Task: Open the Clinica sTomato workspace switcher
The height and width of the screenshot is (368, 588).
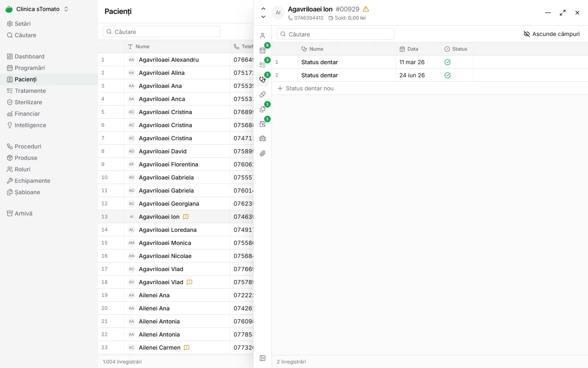Action: tap(37, 9)
